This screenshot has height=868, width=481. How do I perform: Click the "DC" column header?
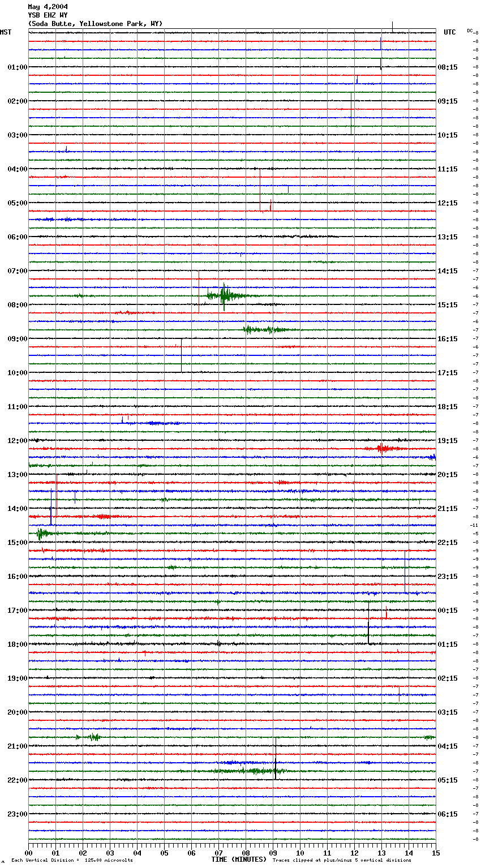(x=470, y=31)
